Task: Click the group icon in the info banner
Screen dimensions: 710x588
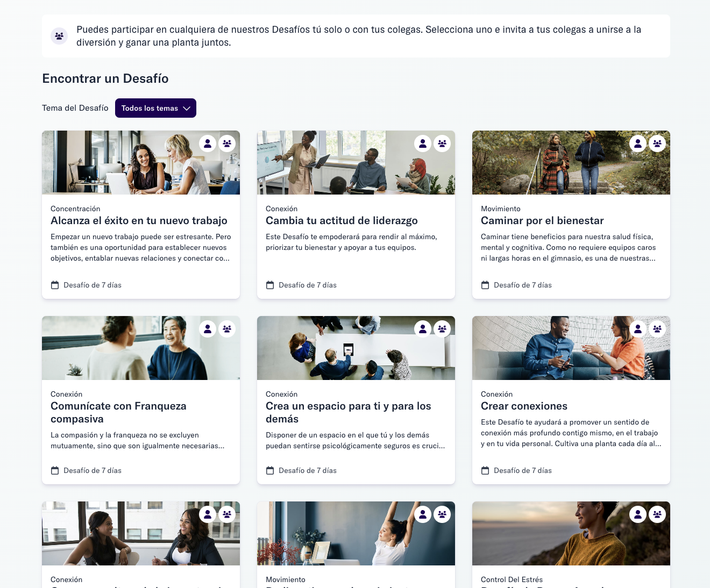Action: click(x=59, y=36)
